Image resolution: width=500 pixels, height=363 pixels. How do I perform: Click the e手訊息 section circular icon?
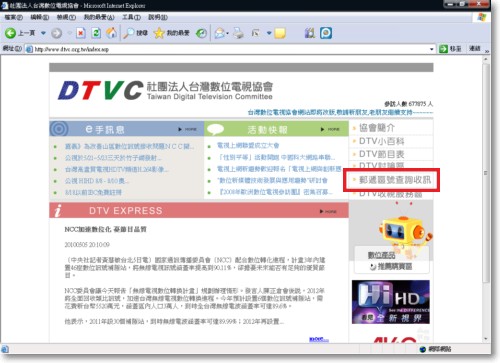59,129
